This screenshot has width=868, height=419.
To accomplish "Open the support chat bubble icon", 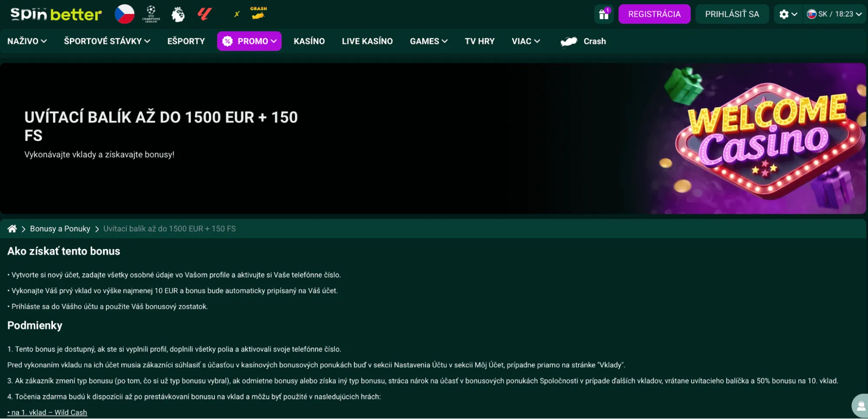I will pyautogui.click(x=860, y=406).
